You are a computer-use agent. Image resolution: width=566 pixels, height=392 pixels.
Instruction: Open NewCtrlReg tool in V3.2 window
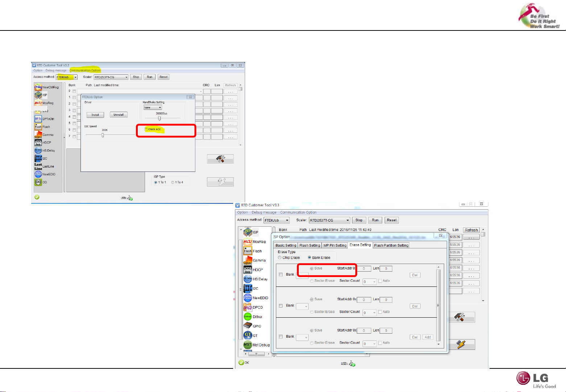point(46,87)
